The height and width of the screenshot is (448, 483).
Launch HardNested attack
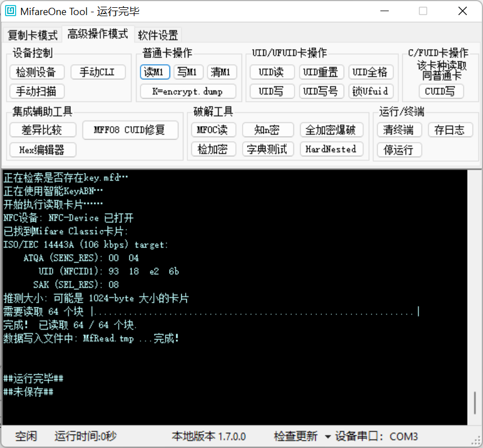click(x=331, y=149)
